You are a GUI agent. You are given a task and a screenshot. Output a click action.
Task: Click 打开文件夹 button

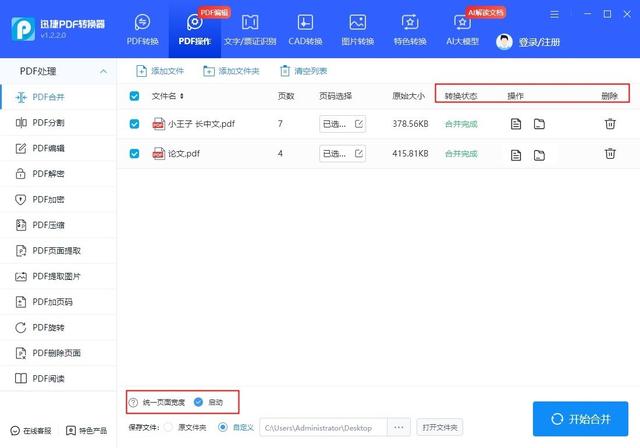tap(440, 428)
